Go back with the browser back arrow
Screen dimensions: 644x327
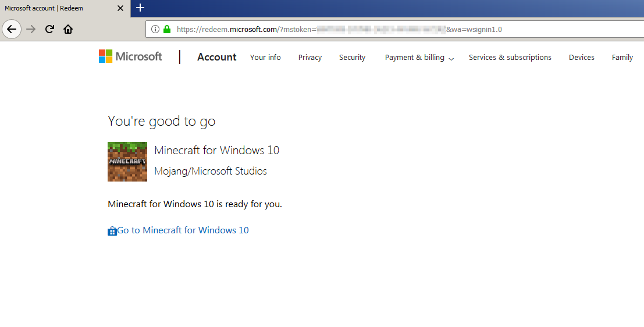click(12, 29)
